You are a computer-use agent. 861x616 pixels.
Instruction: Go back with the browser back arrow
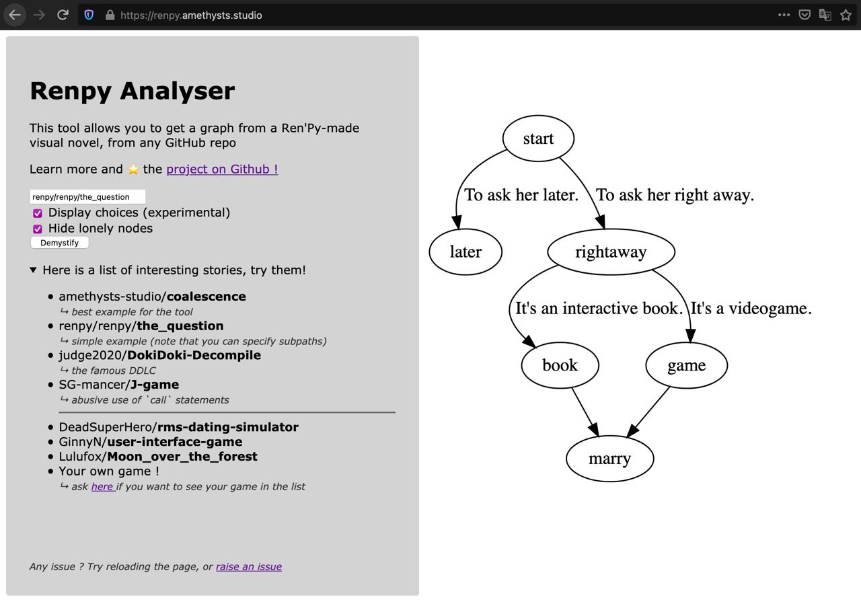(x=15, y=15)
